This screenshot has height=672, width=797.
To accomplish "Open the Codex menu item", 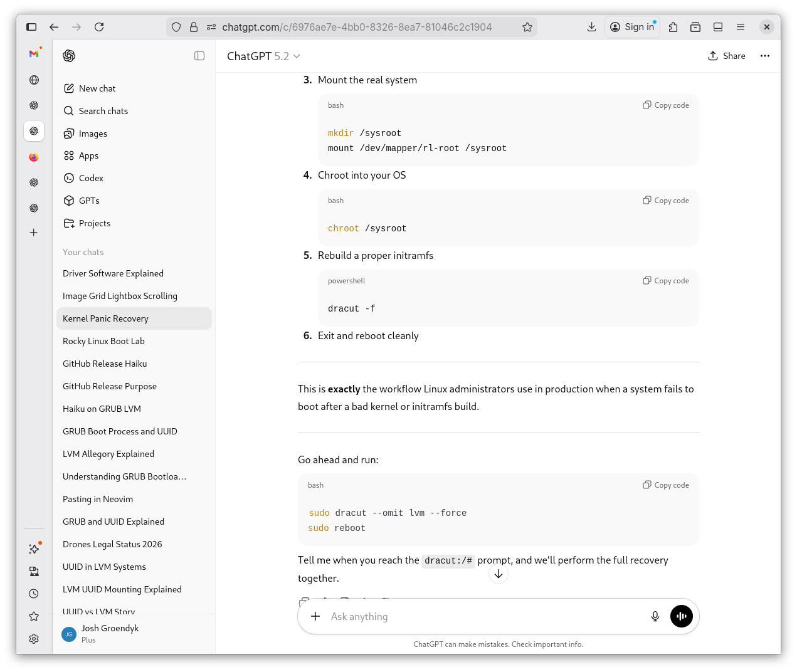I will click(91, 178).
